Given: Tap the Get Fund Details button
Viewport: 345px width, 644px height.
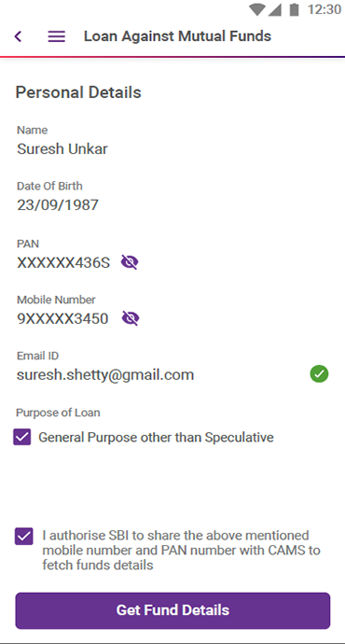Looking at the screenshot, I should coord(172,610).
